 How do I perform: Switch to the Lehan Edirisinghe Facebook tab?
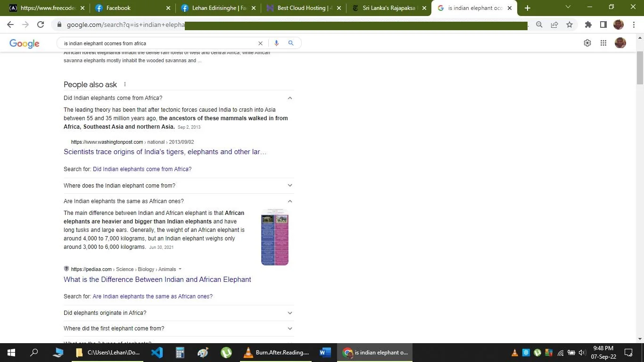(x=218, y=8)
